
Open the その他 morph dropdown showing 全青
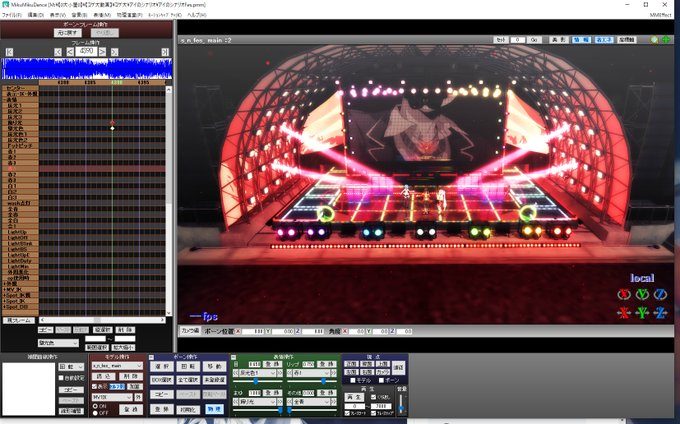tap(311, 402)
